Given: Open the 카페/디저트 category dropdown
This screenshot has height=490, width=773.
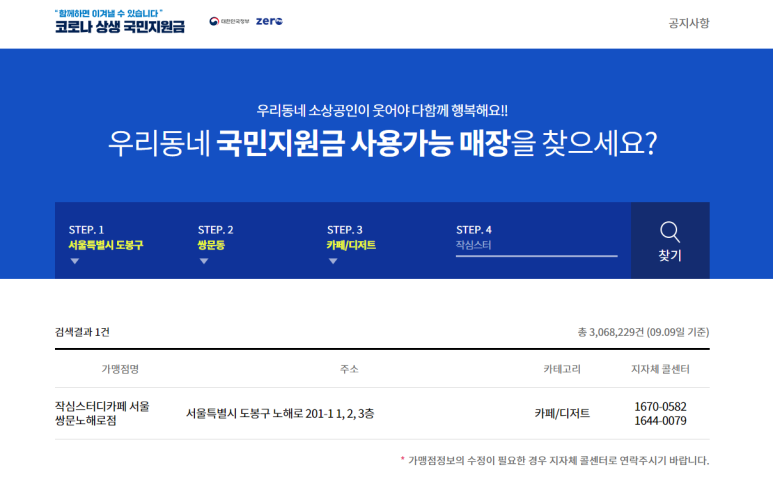Looking at the screenshot, I should 351,245.
